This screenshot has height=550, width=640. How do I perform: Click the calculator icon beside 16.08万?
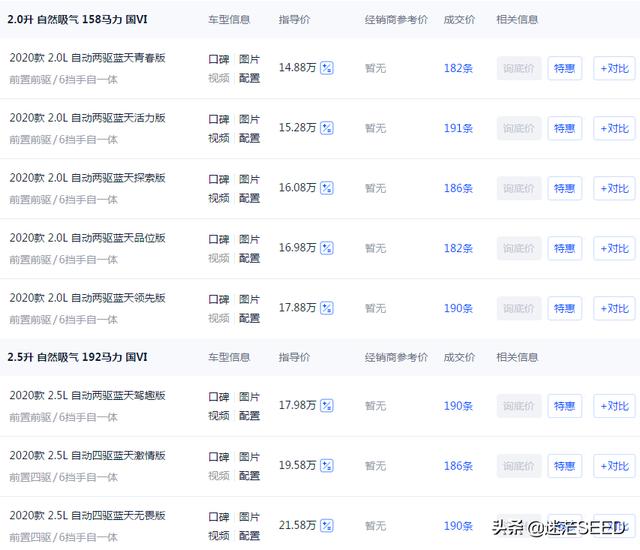click(x=327, y=188)
